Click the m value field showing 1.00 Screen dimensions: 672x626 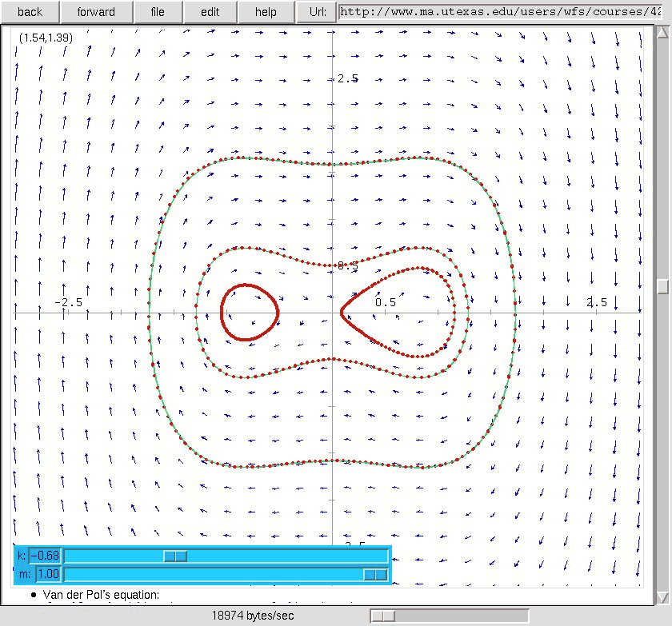[48, 574]
